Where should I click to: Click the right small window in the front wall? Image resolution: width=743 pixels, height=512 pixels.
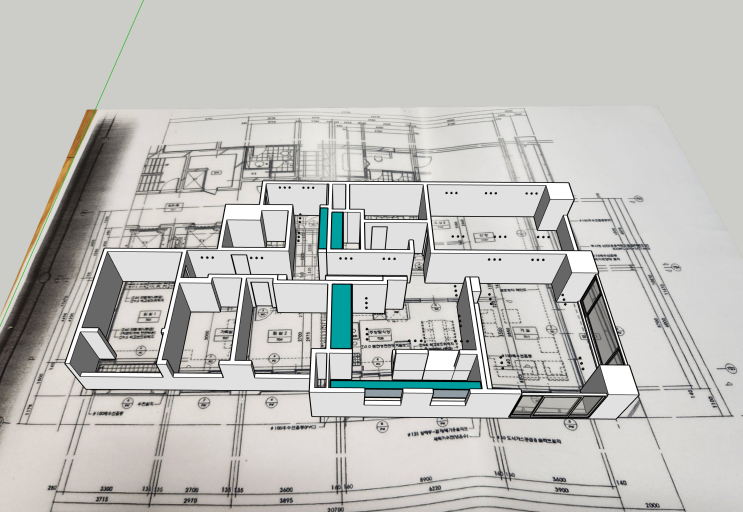click(449, 397)
